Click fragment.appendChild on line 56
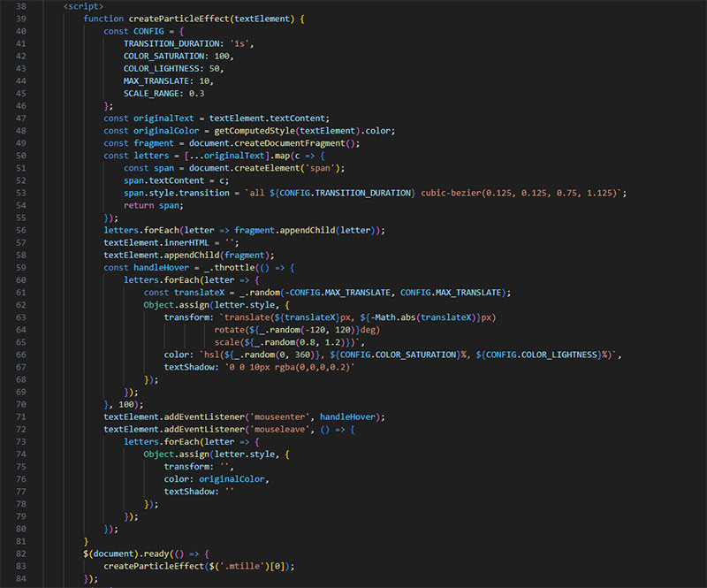 285,230
